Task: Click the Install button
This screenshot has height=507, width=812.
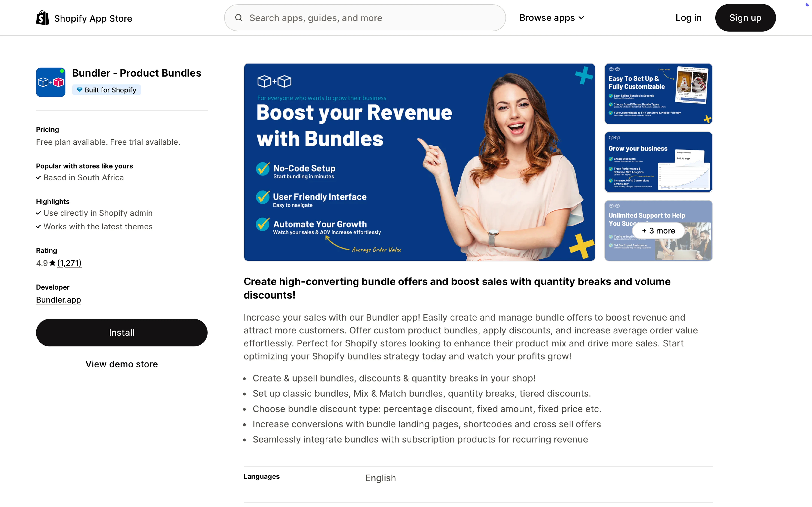Action: (121, 333)
